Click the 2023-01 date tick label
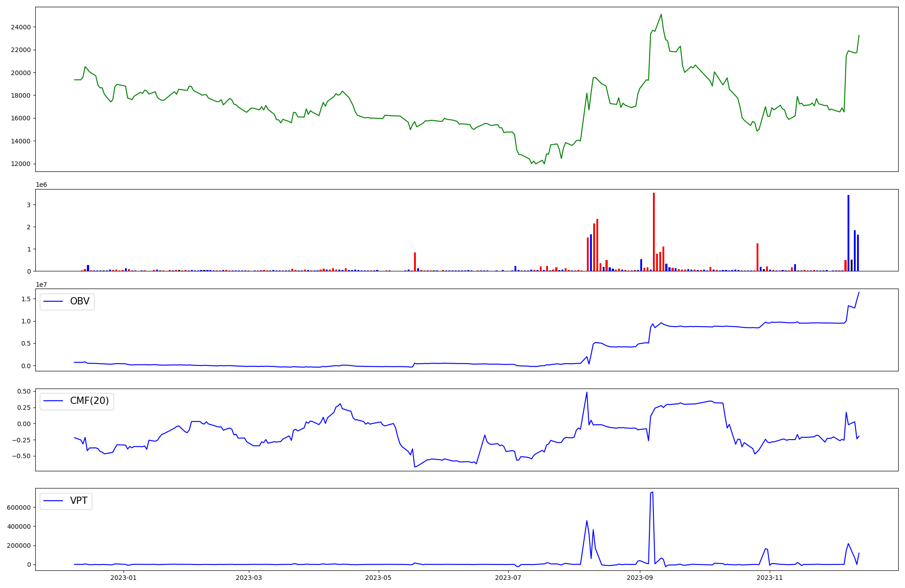The height and width of the screenshot is (588, 905). click(x=124, y=578)
